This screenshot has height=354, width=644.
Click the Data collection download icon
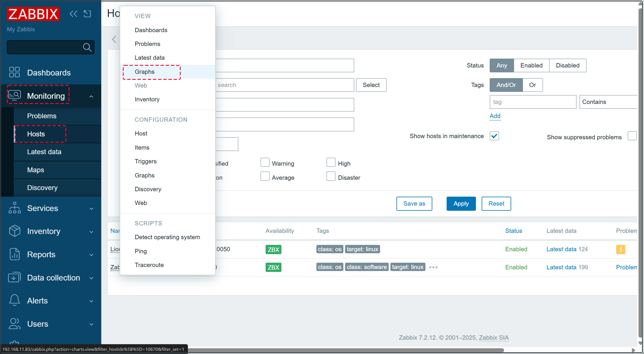tap(14, 278)
